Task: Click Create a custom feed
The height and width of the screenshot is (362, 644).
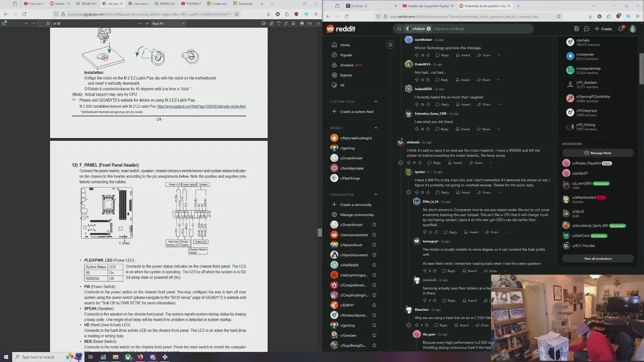Action: coord(352,112)
